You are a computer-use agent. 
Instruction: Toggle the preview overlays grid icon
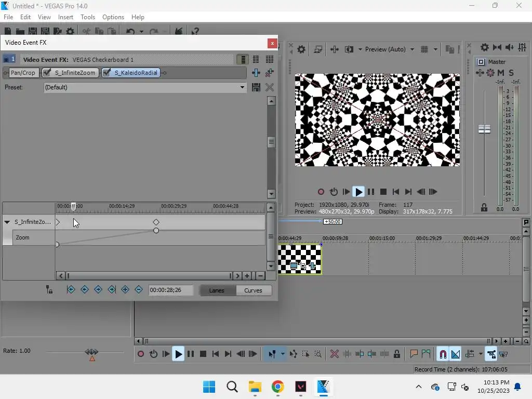click(x=424, y=49)
